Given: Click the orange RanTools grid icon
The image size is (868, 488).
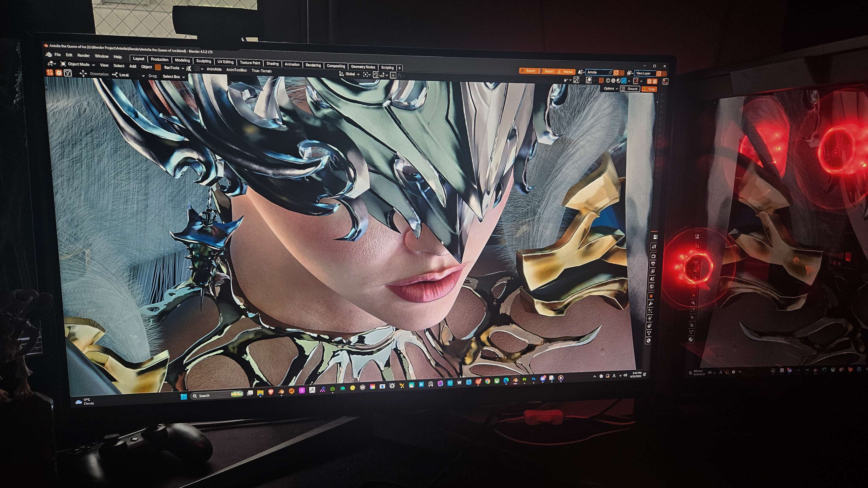Looking at the screenshot, I should point(158,67).
